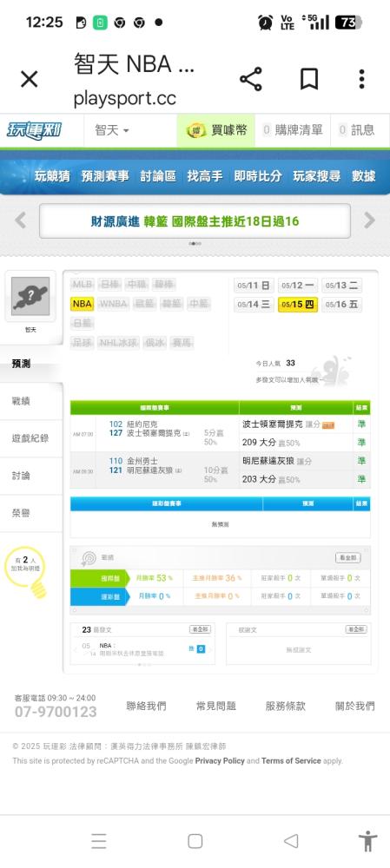390x868 pixels.
Task: Tap the share icon in the browser bar
Action: tap(251, 79)
